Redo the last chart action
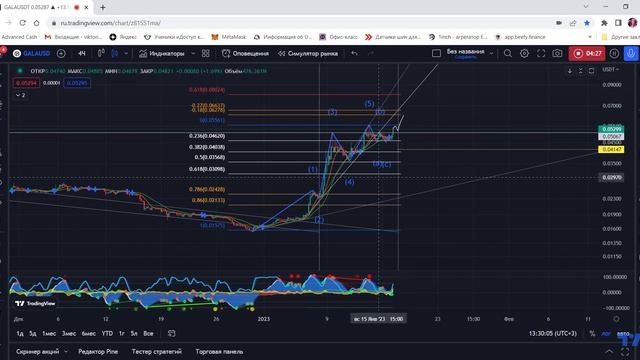The image size is (640, 360). click(x=371, y=53)
